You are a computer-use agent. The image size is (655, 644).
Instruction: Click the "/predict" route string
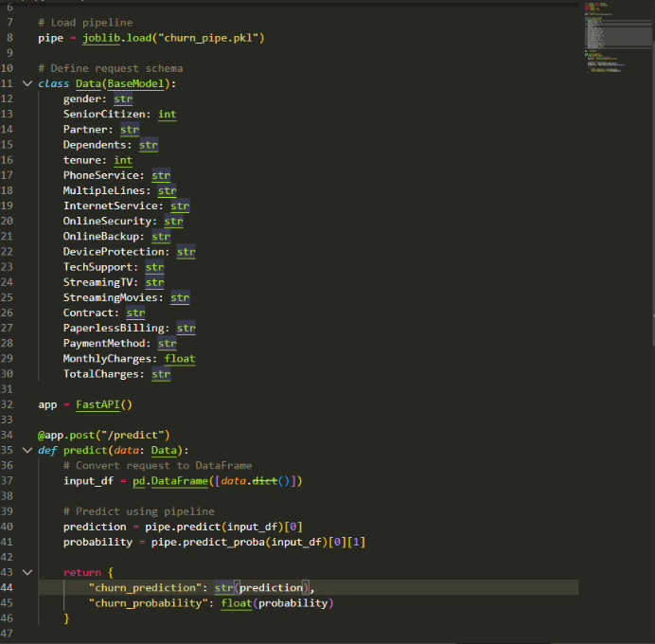point(133,435)
